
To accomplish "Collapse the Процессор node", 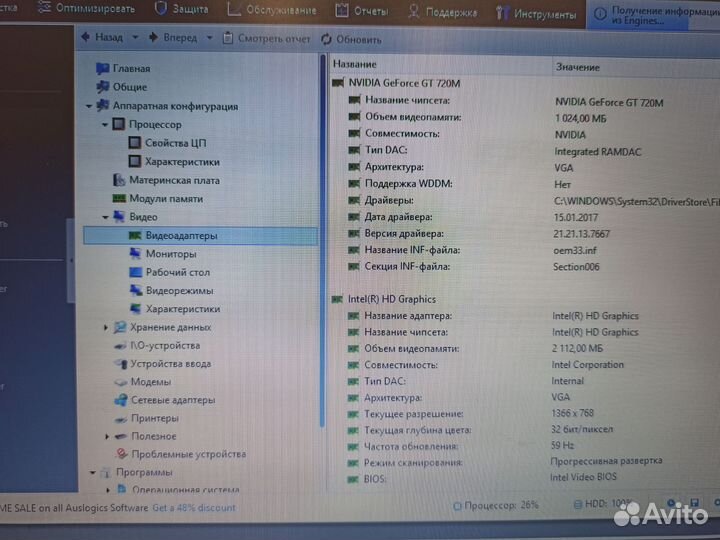I will (105, 124).
